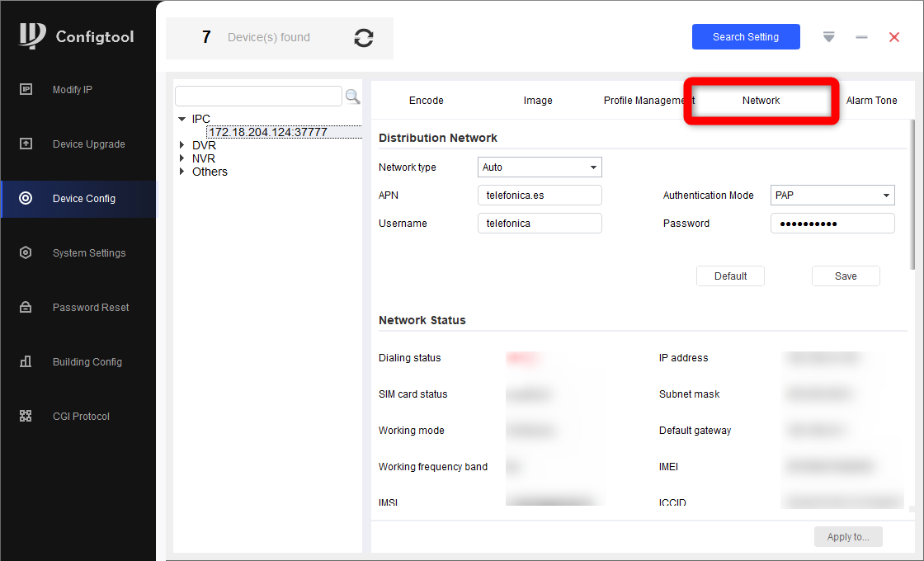
Task: Open Building Config section
Action: click(x=87, y=362)
